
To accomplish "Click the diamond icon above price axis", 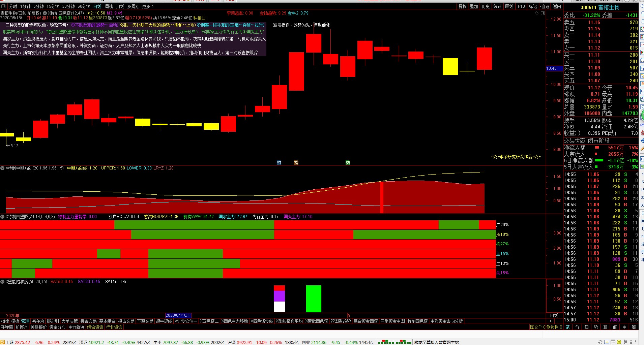I will tap(537, 13).
